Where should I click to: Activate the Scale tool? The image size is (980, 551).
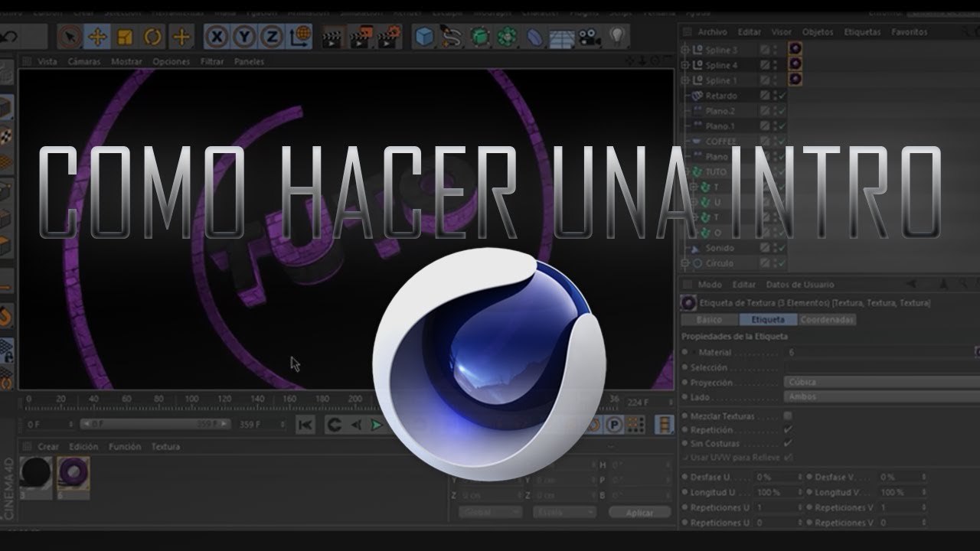125,36
